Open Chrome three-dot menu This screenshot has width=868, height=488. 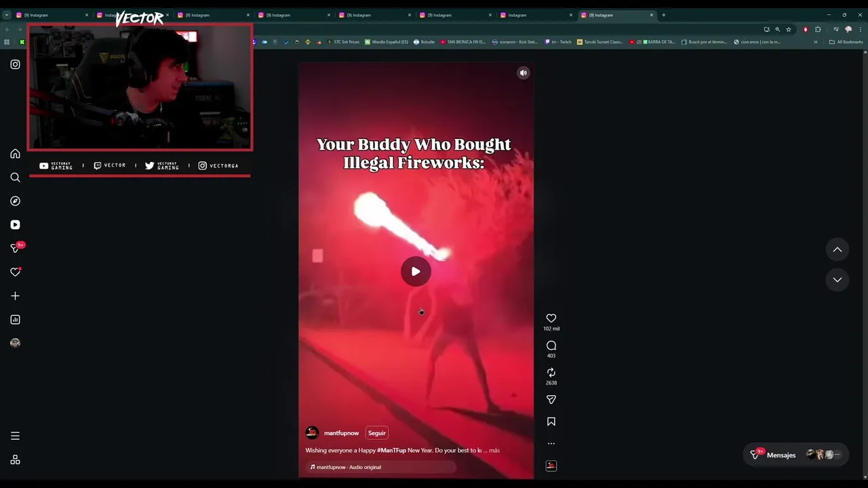[x=860, y=29]
